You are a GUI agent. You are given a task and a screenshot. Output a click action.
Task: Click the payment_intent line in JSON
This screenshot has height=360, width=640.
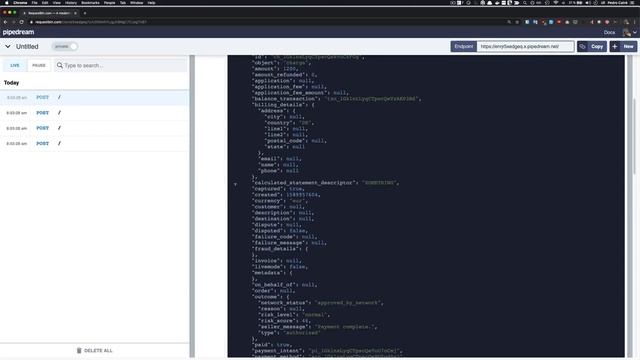pos(327,351)
